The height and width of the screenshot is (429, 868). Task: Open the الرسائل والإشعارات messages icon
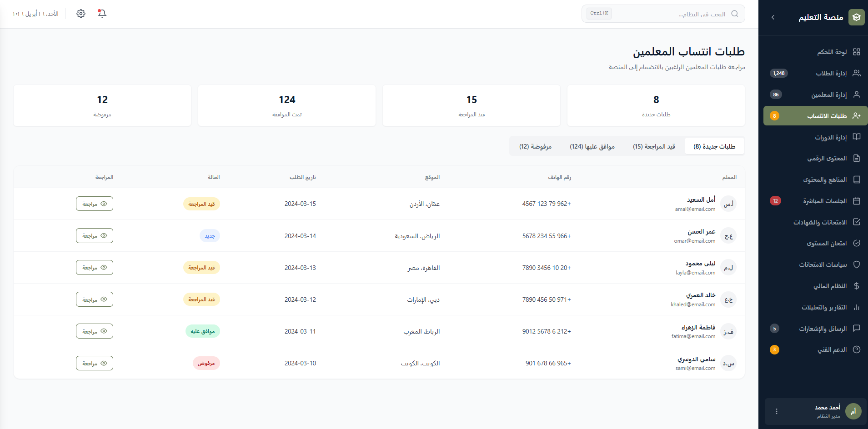(857, 329)
